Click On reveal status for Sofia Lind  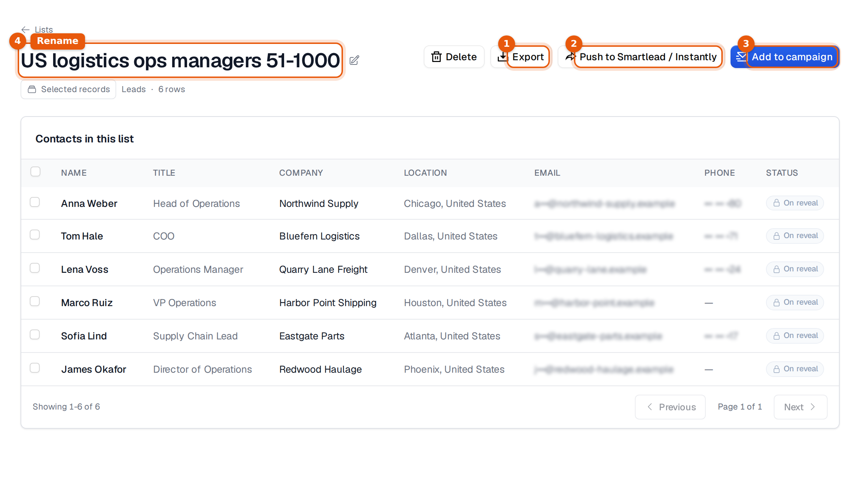795,336
